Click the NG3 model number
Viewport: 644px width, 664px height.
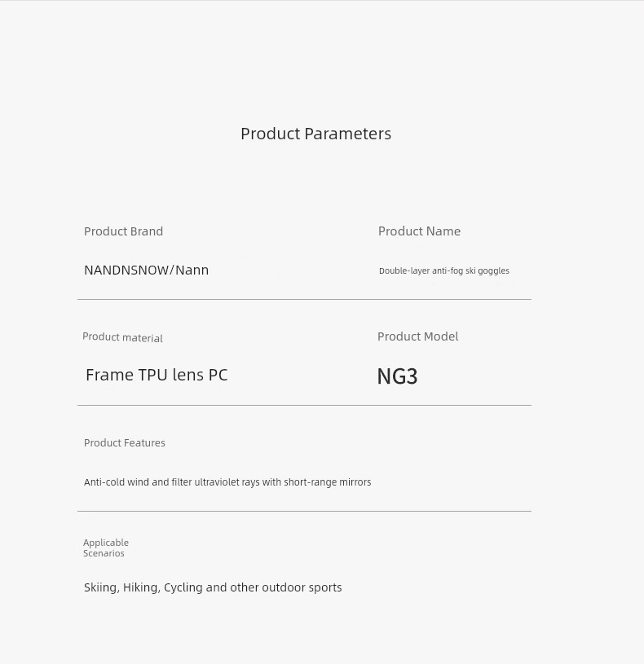pyautogui.click(x=397, y=376)
